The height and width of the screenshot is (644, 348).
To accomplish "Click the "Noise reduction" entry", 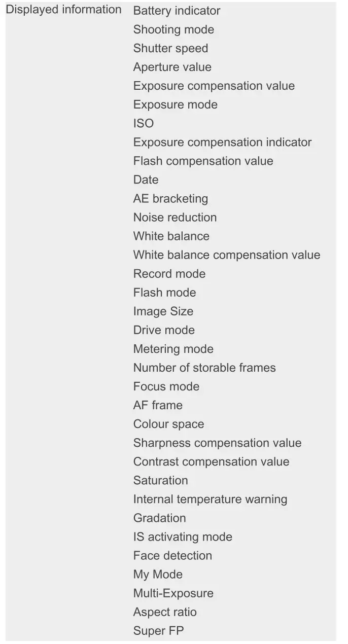I will (x=175, y=217).
